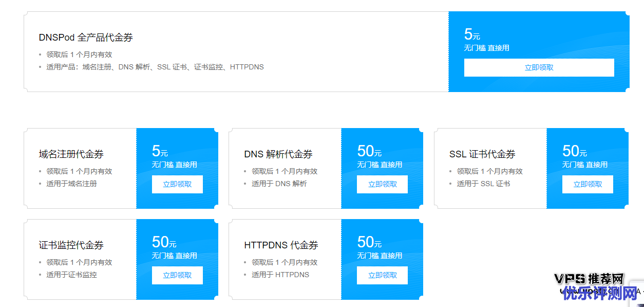Click 立即领取 on the DNS 解析代金券 card
Screen dimensions: 644x307
click(382, 184)
